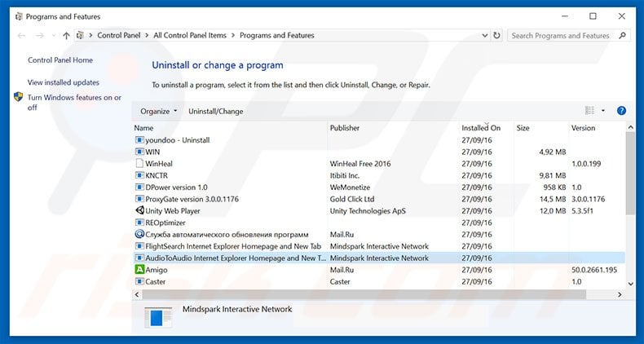Screen dimensions: 644x344
Task: Click Programs and Features breadcrumb
Action: 277,36
